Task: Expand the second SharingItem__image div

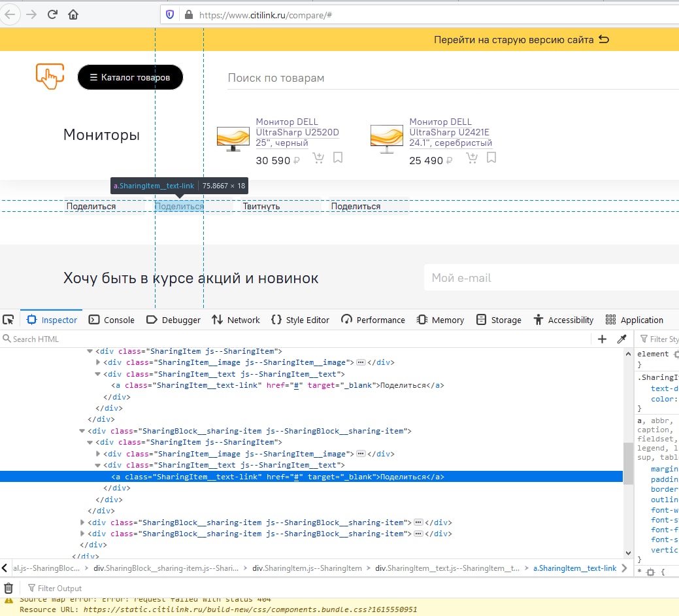Action: pos(98,454)
